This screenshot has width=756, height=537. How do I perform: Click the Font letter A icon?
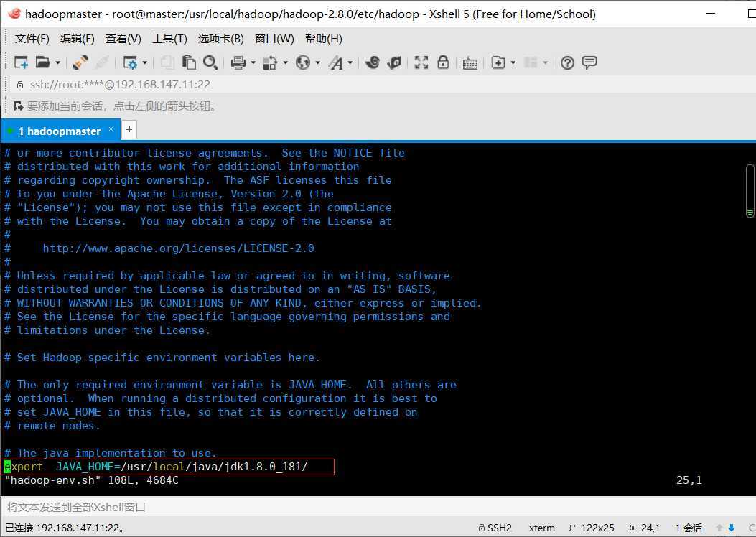pyautogui.click(x=335, y=62)
